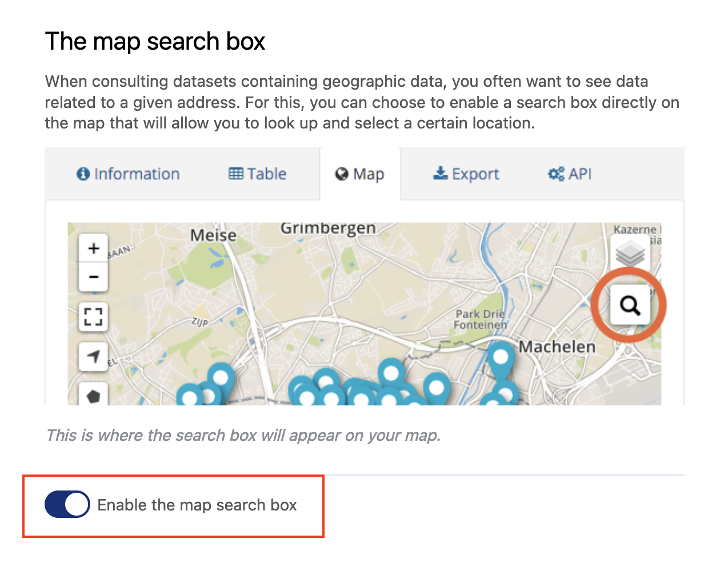728x563 pixels.
Task: Click the Grimbergen label on the map
Action: pyautogui.click(x=328, y=228)
